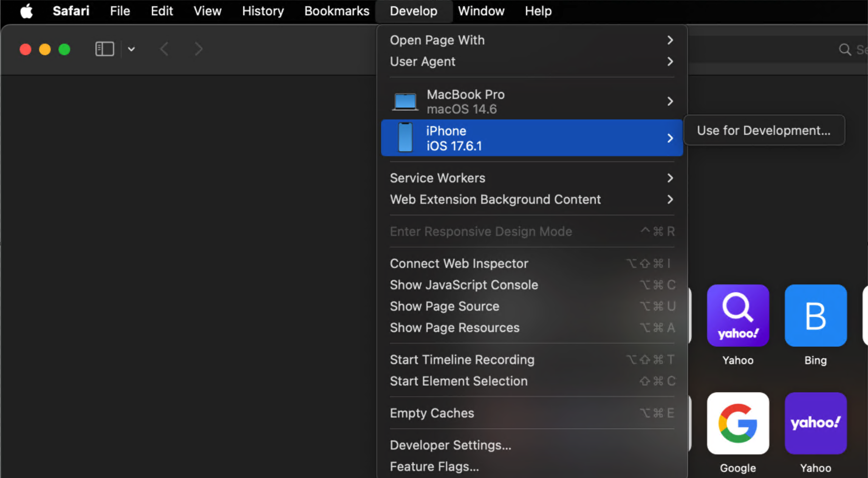
Task: Click the sidebar toggle icon
Action: 104,49
